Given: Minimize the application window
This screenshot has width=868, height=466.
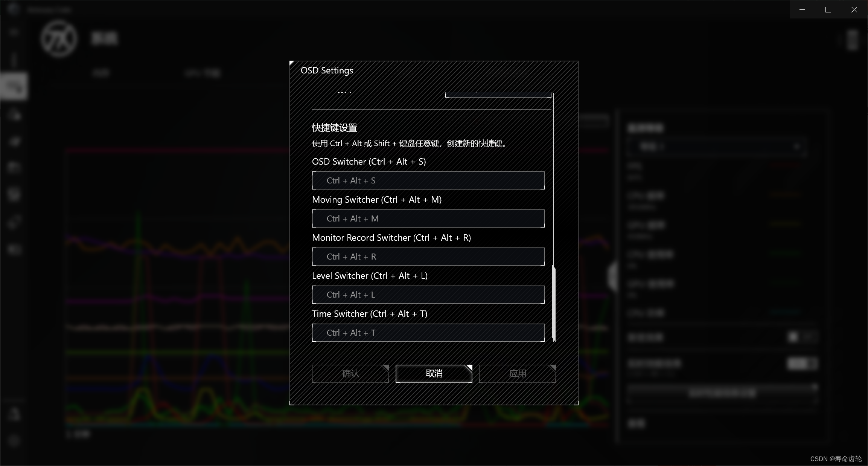Looking at the screenshot, I should click(x=802, y=9).
